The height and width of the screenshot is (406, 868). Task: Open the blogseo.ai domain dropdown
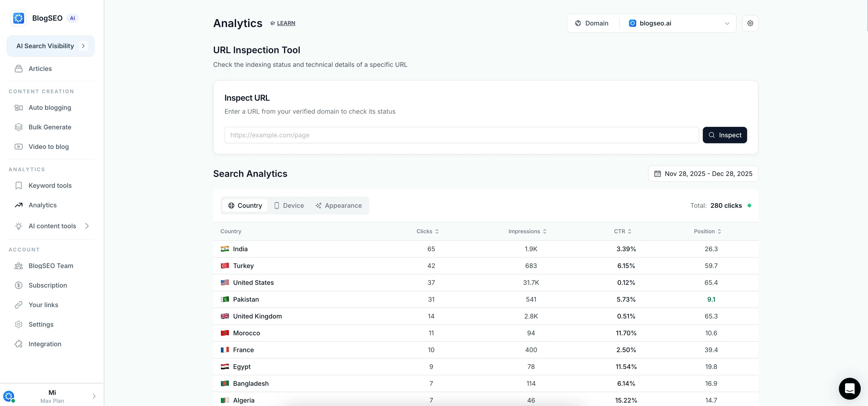pos(727,23)
